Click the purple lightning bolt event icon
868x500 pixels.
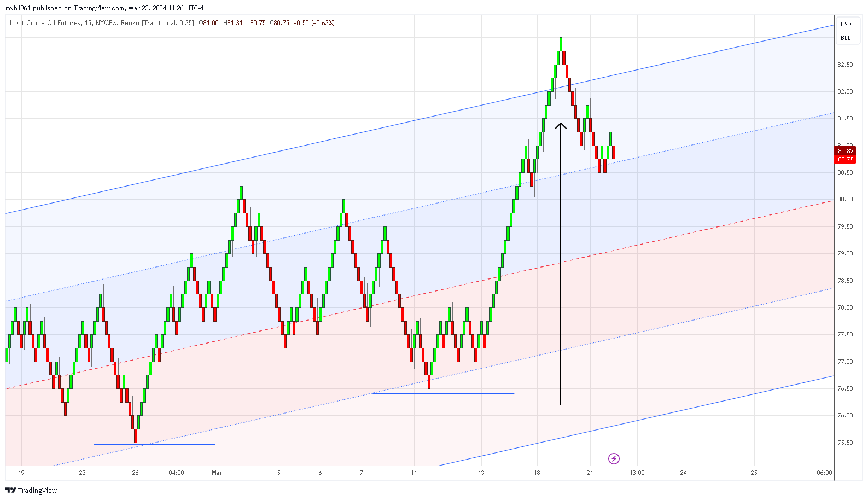614,458
